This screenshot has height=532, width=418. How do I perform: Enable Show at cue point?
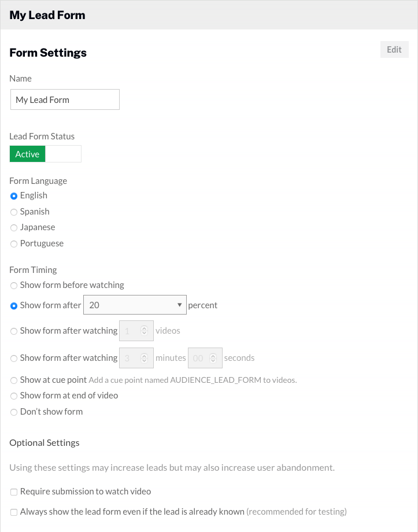pos(13,380)
